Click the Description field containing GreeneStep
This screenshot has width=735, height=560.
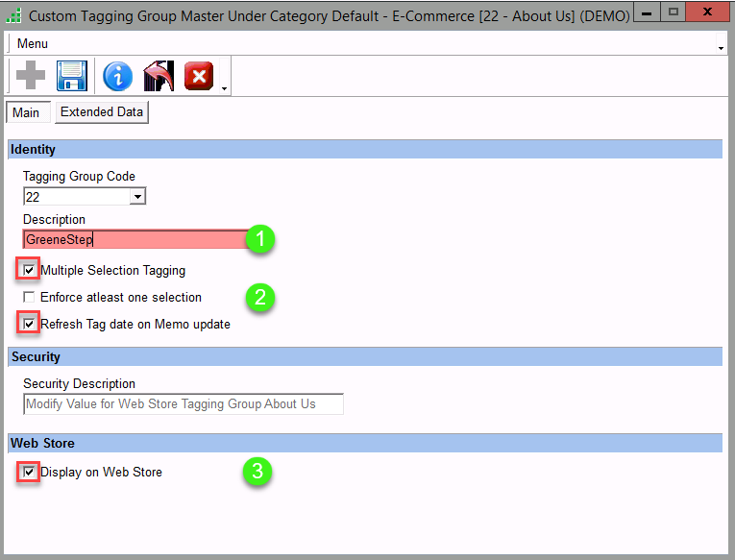[135, 240]
